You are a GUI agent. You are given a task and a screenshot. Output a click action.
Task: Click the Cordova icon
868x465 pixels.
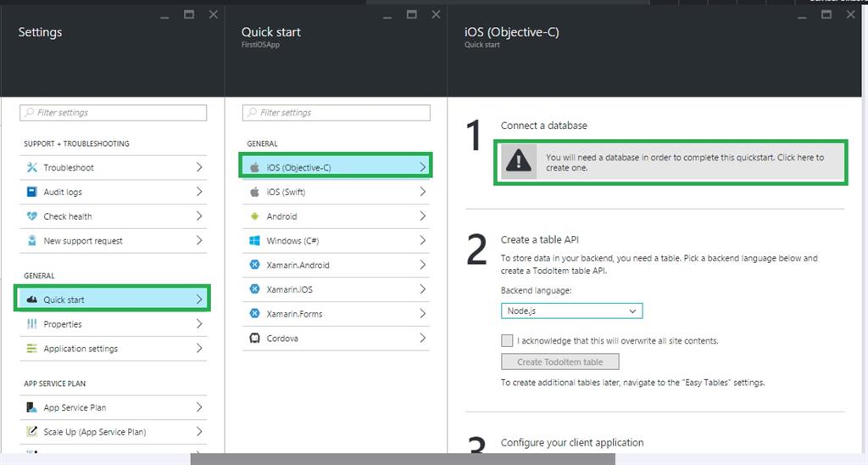click(x=254, y=339)
